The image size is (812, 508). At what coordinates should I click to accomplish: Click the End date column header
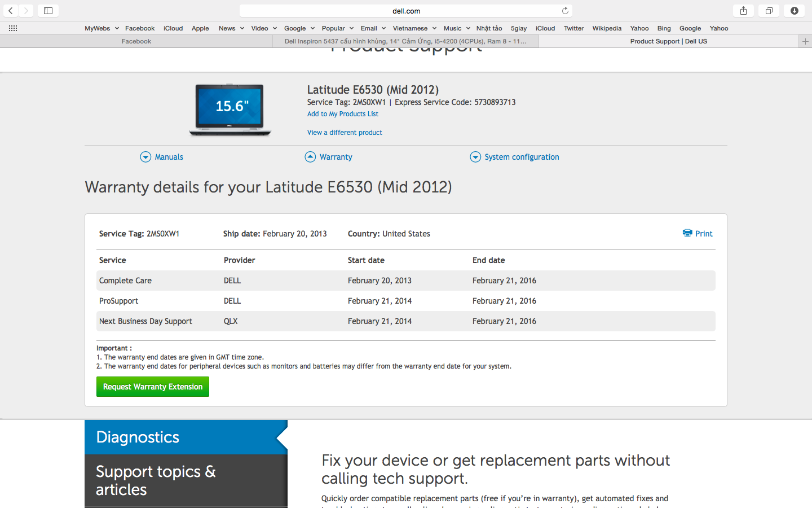488,260
